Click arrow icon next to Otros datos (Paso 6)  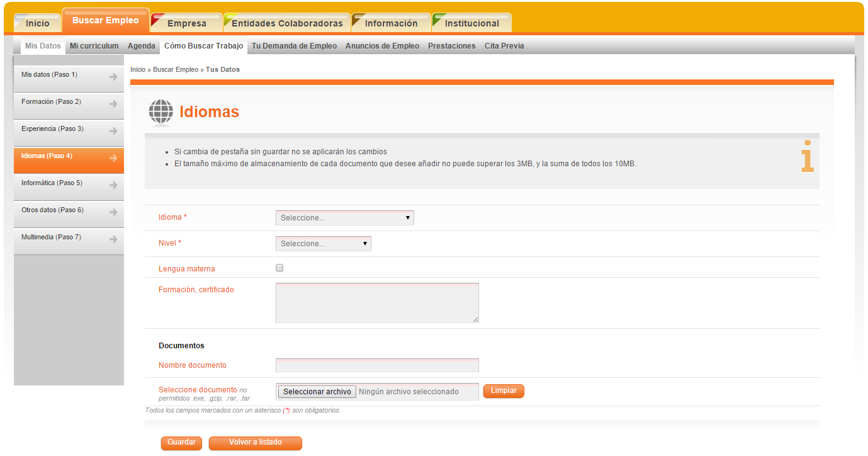coord(113,212)
